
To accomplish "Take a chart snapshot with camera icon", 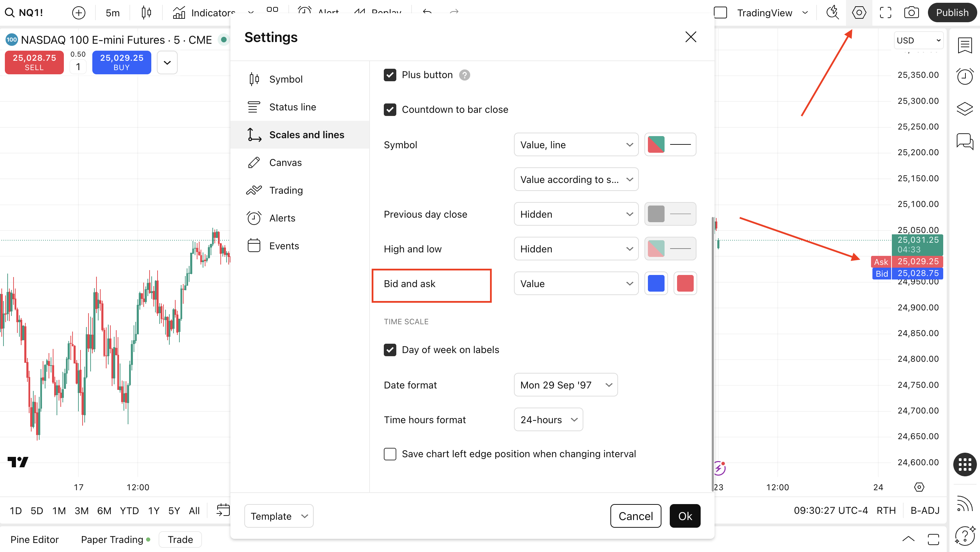I will click(x=911, y=12).
